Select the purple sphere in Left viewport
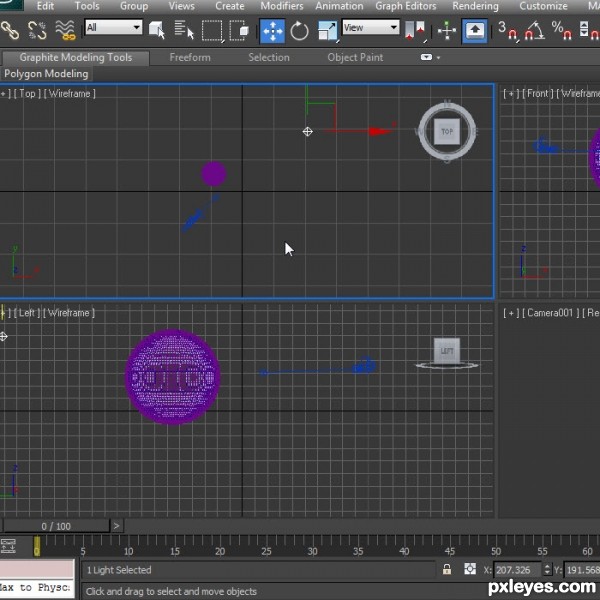 (x=172, y=377)
